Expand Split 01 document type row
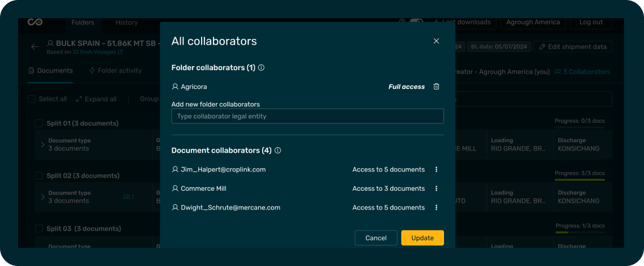The image size is (644, 266). [x=43, y=145]
